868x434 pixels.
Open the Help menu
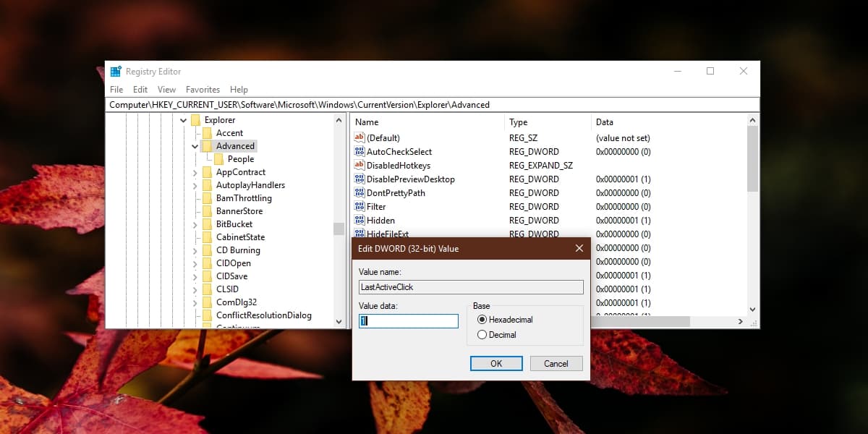(239, 90)
